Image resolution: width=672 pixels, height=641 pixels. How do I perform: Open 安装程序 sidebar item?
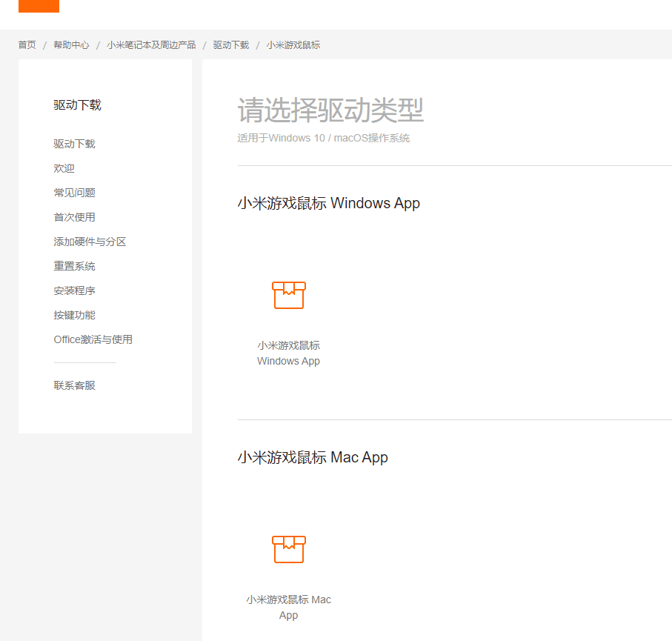[74, 290]
